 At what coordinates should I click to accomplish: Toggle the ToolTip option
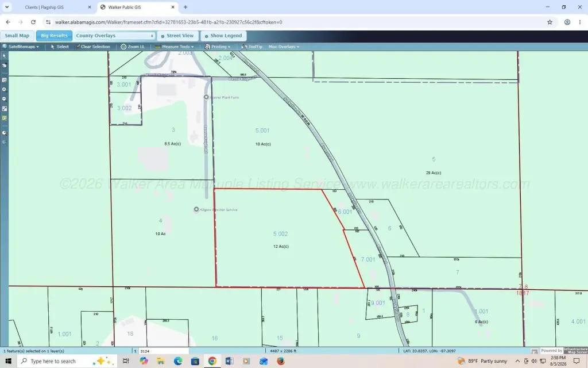click(252, 47)
